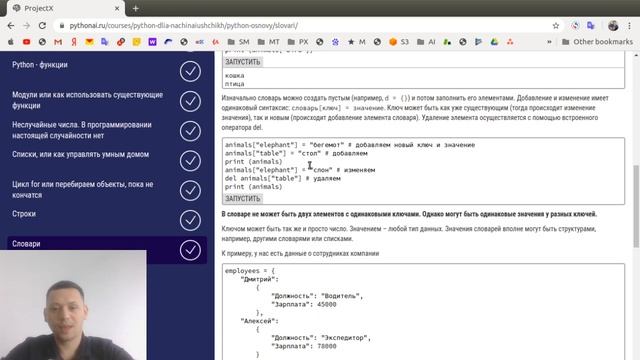
Task: Open the Chrome profile avatar
Action: [x=613, y=26]
